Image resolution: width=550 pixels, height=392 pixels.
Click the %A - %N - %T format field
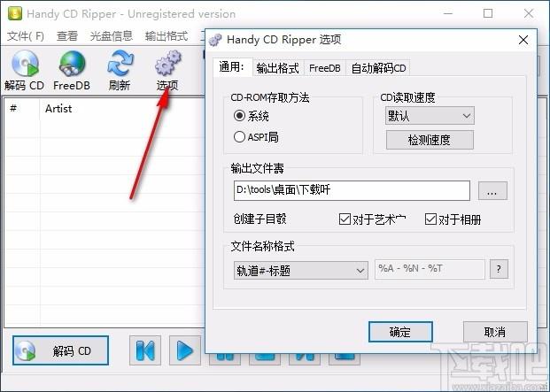coord(430,269)
